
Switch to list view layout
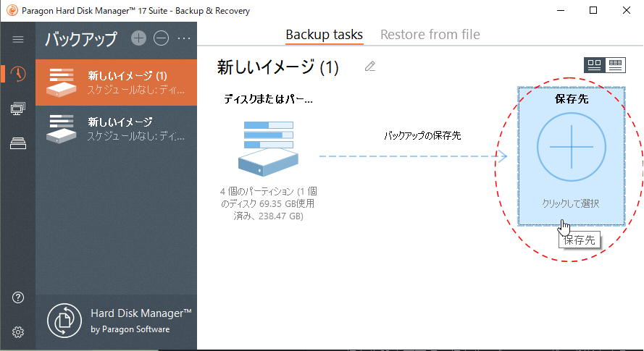coord(615,65)
